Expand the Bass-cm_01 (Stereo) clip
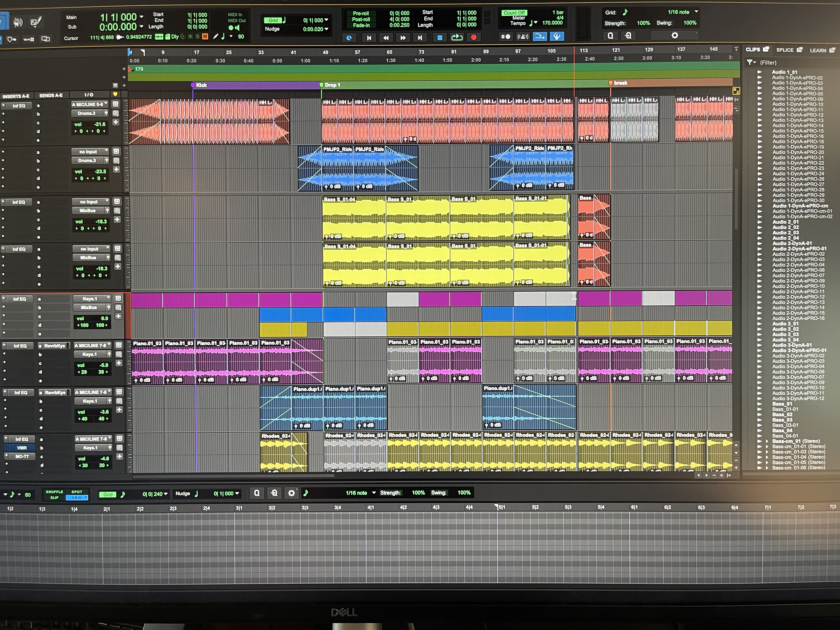This screenshot has height=630, width=840. (x=767, y=441)
